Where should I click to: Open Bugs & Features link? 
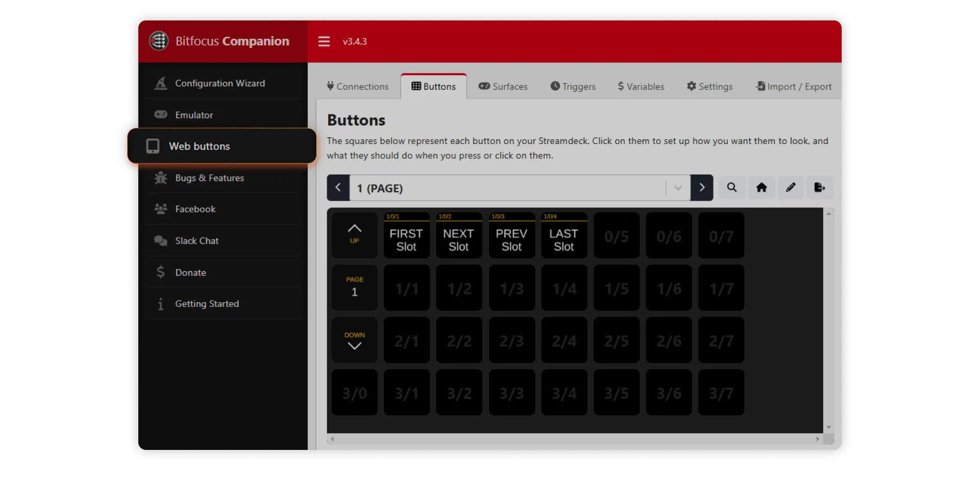point(223,178)
